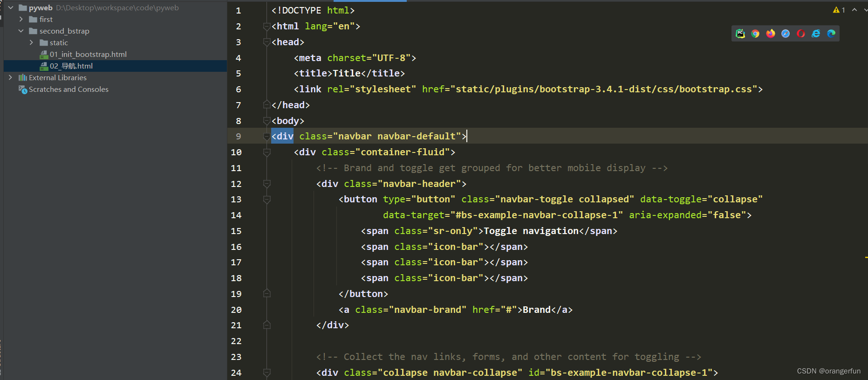The image size is (868, 380).
Task: Click the navbar-brand anchor text Brand
Action: point(537,310)
